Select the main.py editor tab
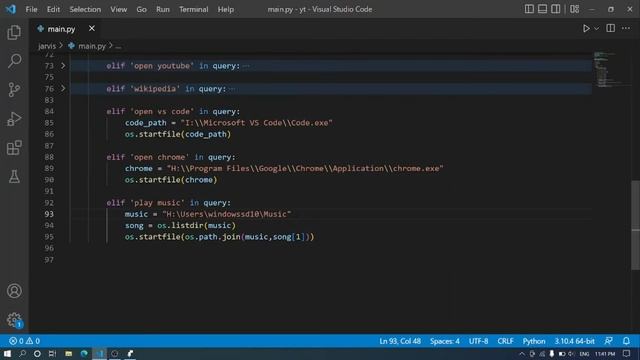Viewport: 640px width, 360px height. pyautogui.click(x=61, y=29)
